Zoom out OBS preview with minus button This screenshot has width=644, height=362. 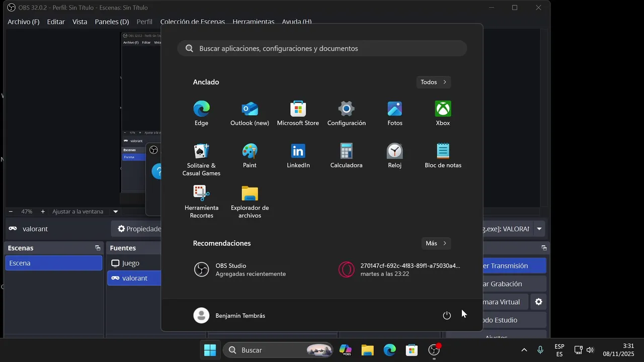[11, 212]
